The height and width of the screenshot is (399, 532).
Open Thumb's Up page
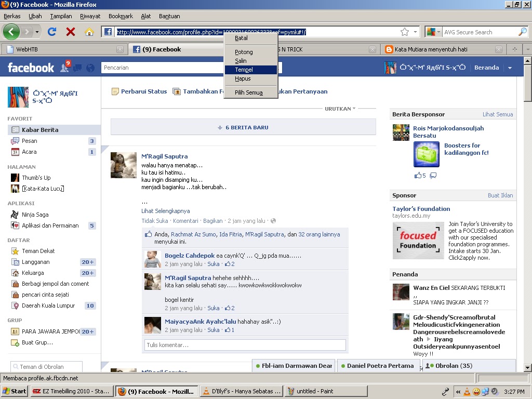[36, 178]
